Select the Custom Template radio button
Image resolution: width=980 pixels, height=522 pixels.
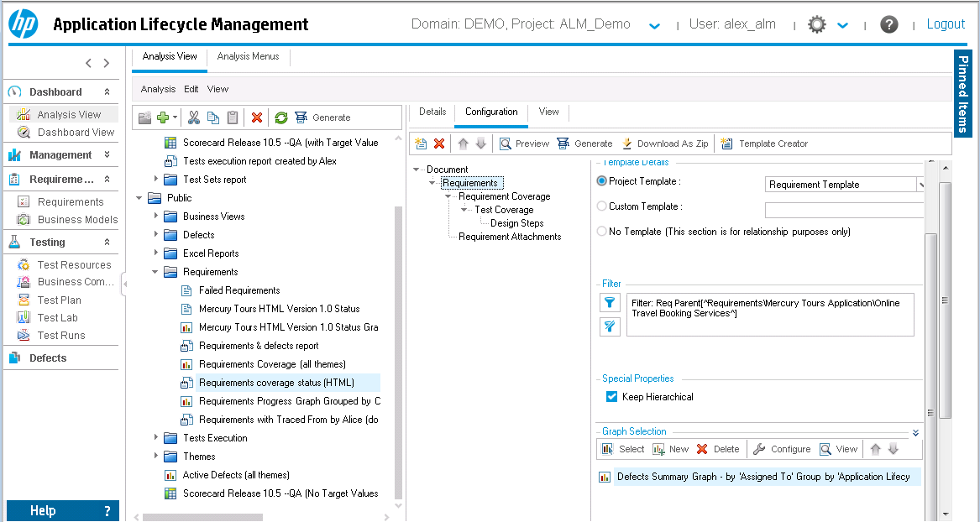pyautogui.click(x=601, y=206)
